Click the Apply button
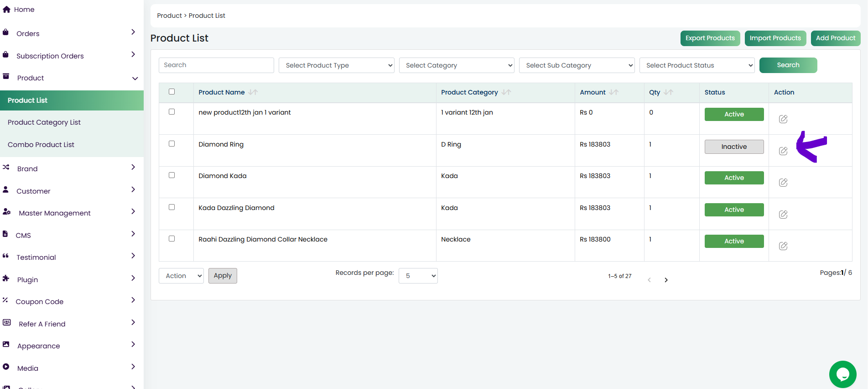868x389 pixels. (x=223, y=276)
